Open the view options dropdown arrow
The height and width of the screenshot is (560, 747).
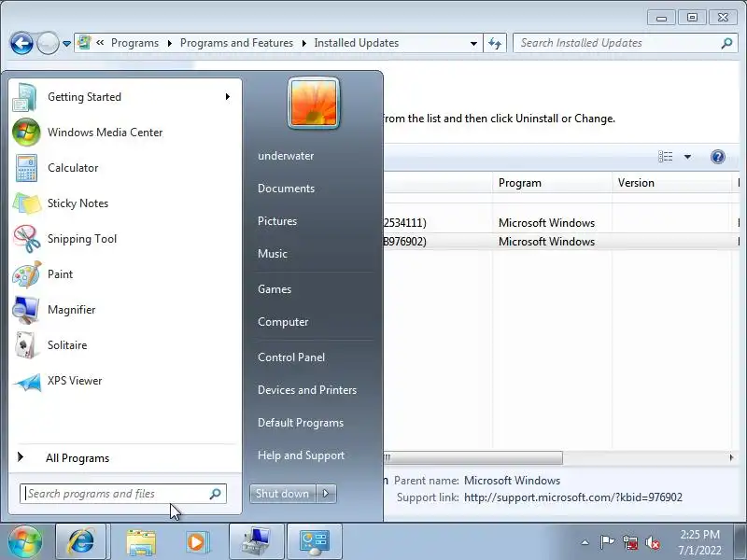[x=687, y=157]
